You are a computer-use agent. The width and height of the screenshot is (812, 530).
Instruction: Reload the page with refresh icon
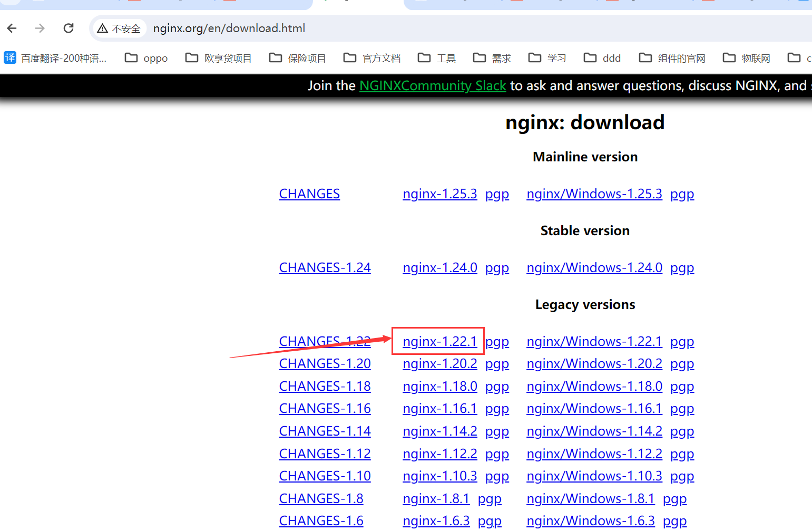[69, 28]
